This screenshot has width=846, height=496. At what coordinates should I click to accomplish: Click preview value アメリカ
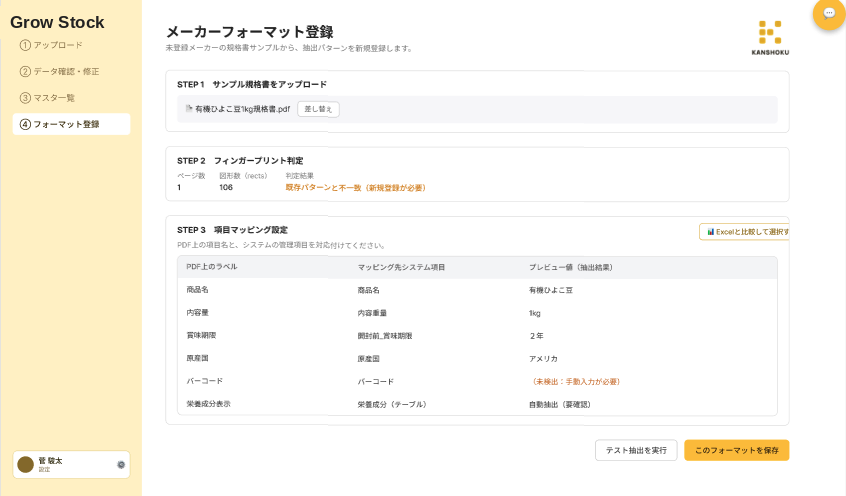pyautogui.click(x=543, y=358)
